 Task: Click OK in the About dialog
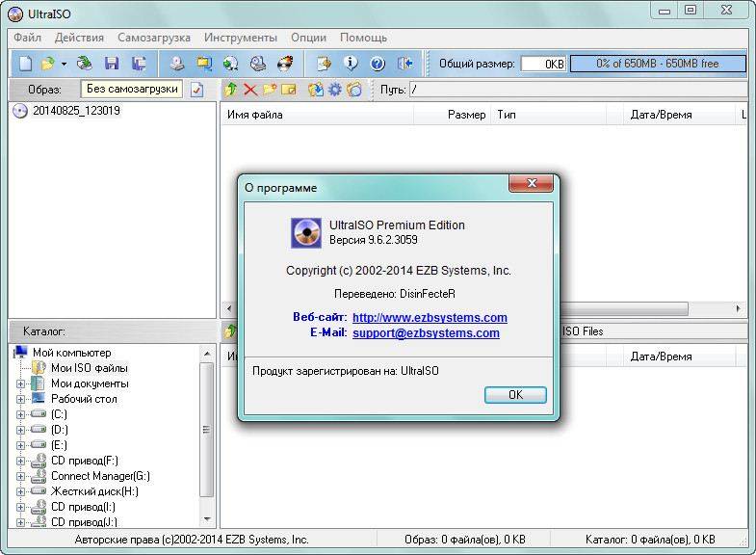pyautogui.click(x=515, y=395)
